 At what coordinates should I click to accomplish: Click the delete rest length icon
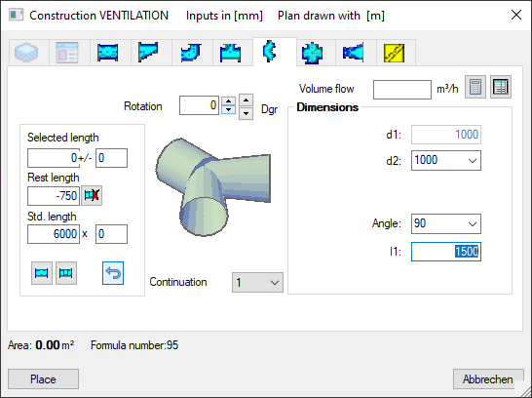[92, 195]
